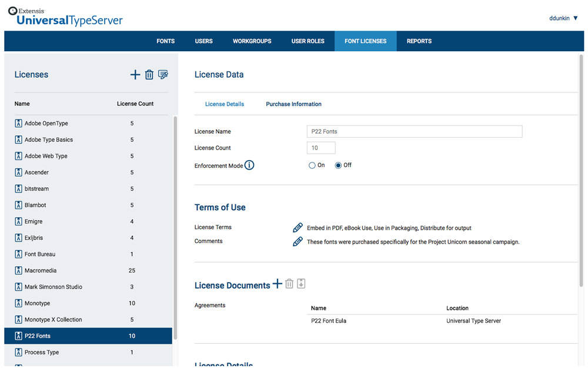Image resolution: width=588 pixels, height=368 pixels.
Task: Click the Embed in PDF license terms text
Action: (389, 228)
